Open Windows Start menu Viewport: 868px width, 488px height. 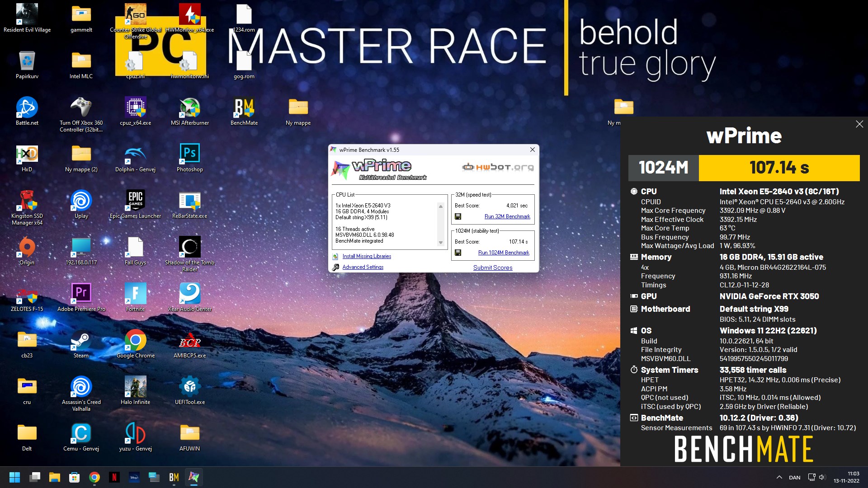(x=14, y=477)
